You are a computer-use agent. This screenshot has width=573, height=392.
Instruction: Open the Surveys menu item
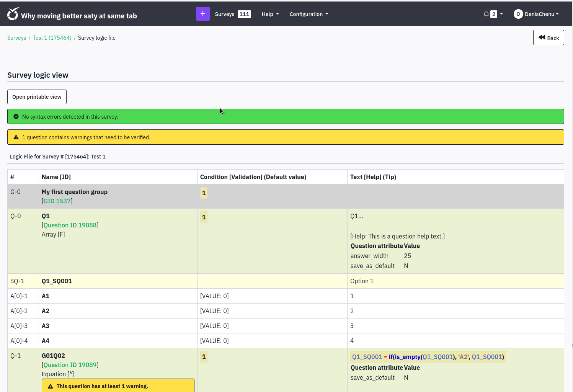[225, 14]
